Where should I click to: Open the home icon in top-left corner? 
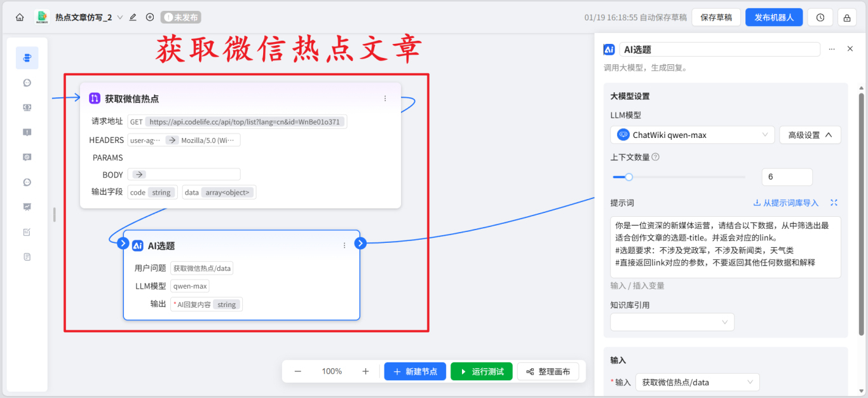[19, 17]
